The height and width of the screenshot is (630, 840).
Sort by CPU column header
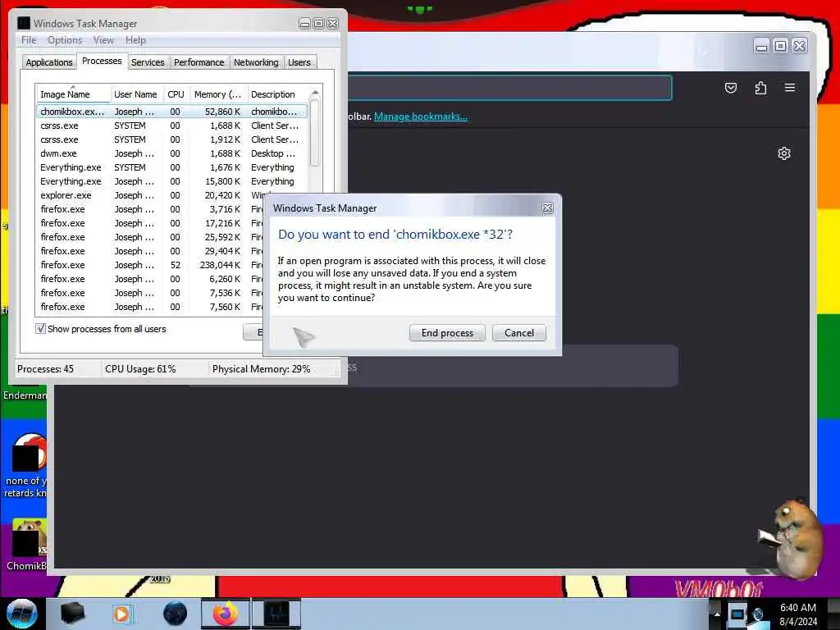176,94
